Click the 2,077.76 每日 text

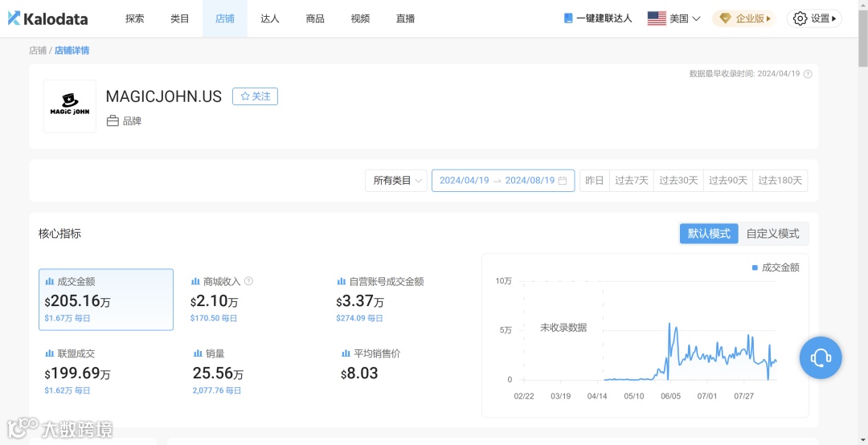click(x=217, y=390)
